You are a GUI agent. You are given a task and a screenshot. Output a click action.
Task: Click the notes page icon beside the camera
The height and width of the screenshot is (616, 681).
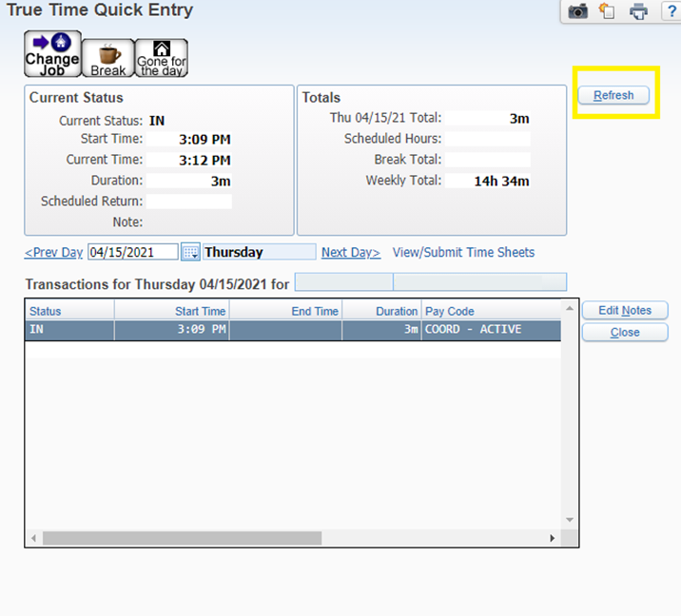[607, 10]
